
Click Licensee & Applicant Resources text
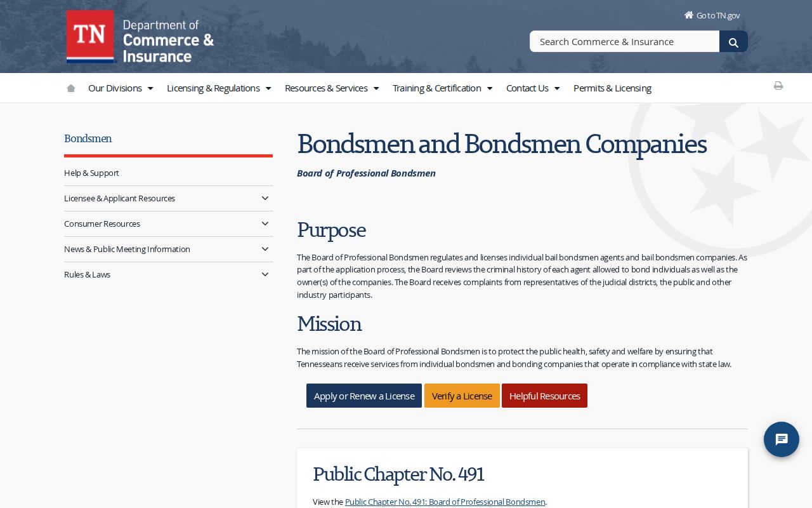click(119, 198)
